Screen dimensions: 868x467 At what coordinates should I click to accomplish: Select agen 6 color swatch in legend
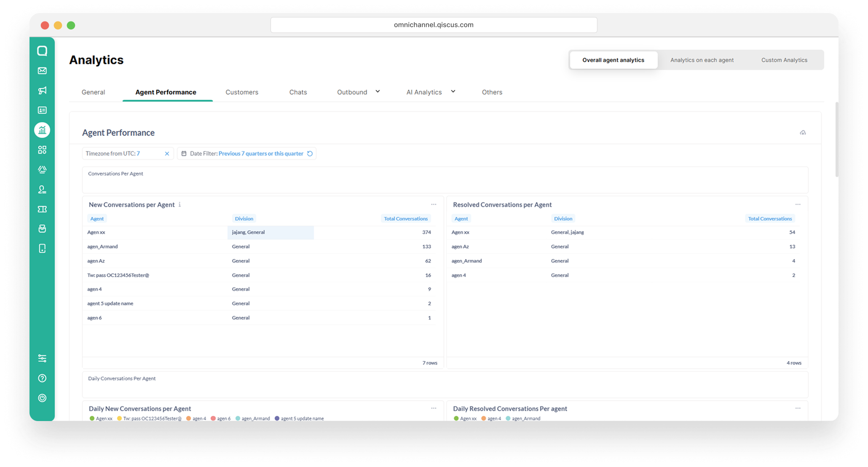pos(213,419)
